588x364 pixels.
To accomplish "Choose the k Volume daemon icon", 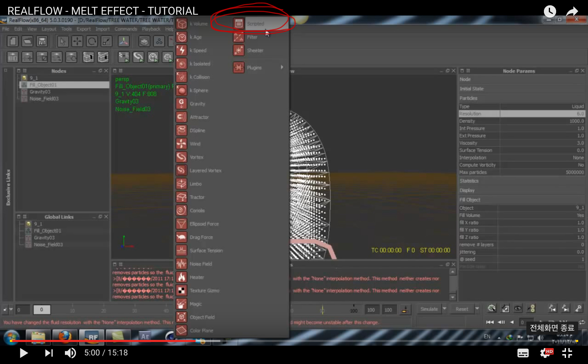I will (x=181, y=24).
